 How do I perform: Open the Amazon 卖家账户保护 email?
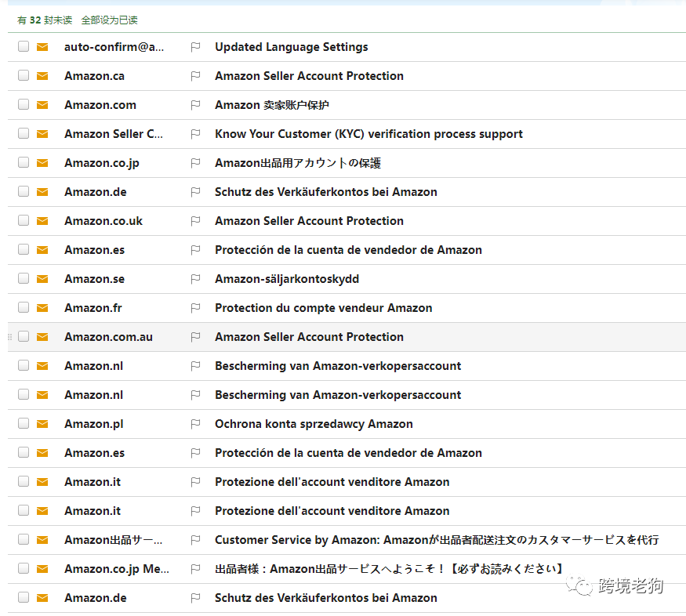[272, 105]
